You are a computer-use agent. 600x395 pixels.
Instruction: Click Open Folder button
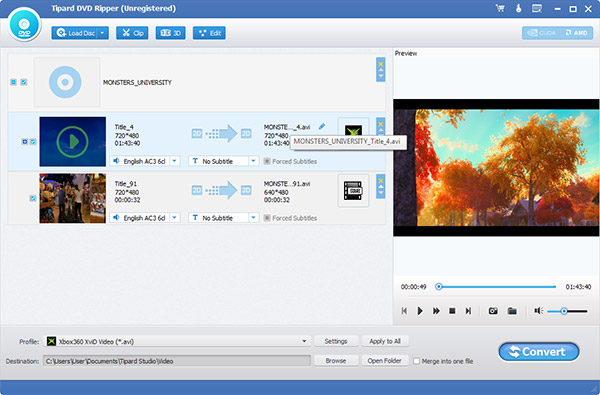385,361
